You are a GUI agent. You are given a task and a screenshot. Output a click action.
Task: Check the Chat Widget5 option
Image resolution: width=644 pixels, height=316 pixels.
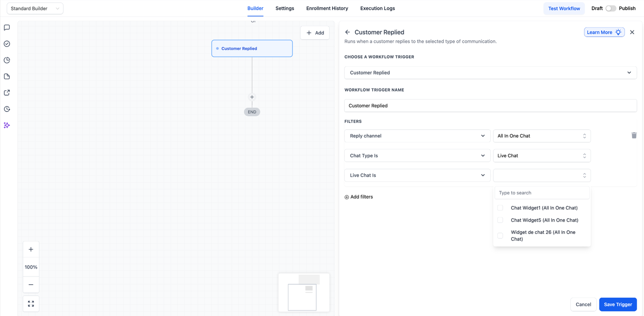pyautogui.click(x=500, y=220)
